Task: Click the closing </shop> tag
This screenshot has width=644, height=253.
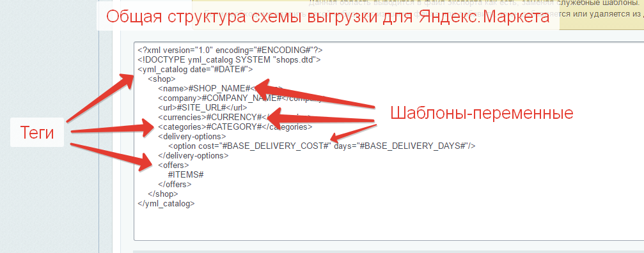Action: coord(162,194)
